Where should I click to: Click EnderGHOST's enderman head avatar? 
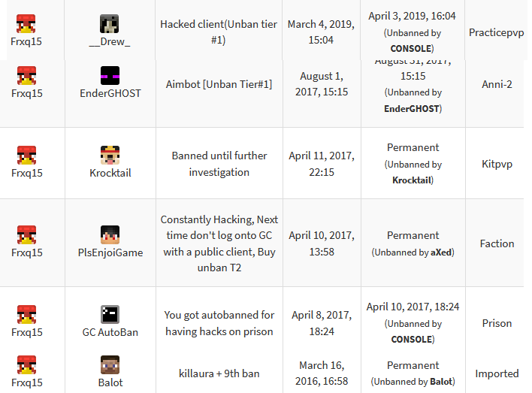(110, 75)
